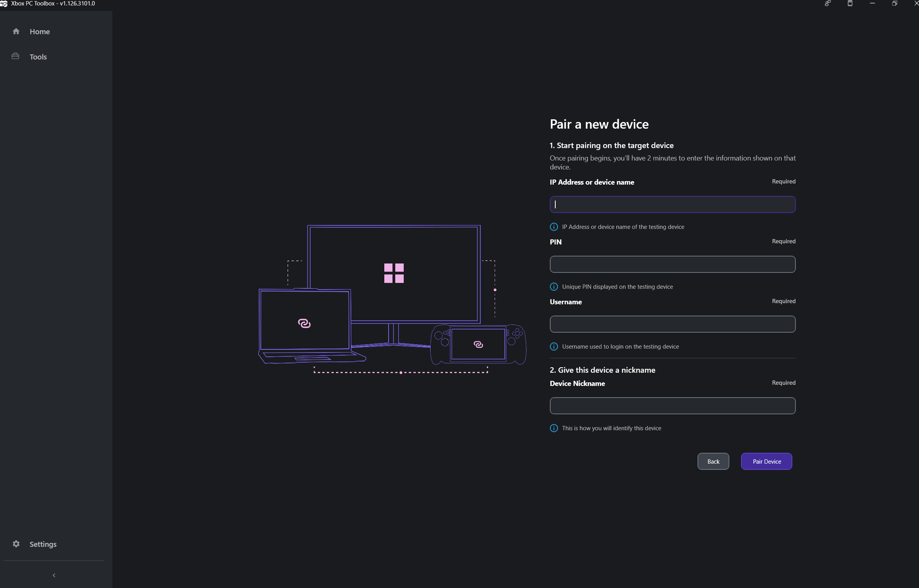Click into the PIN input field
919x588 pixels.
pos(673,264)
